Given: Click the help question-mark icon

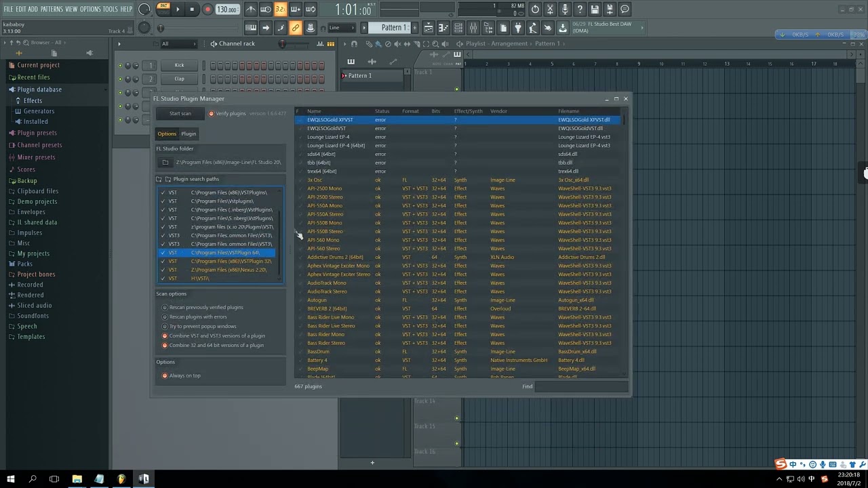Looking at the screenshot, I should pyautogui.click(x=580, y=9).
